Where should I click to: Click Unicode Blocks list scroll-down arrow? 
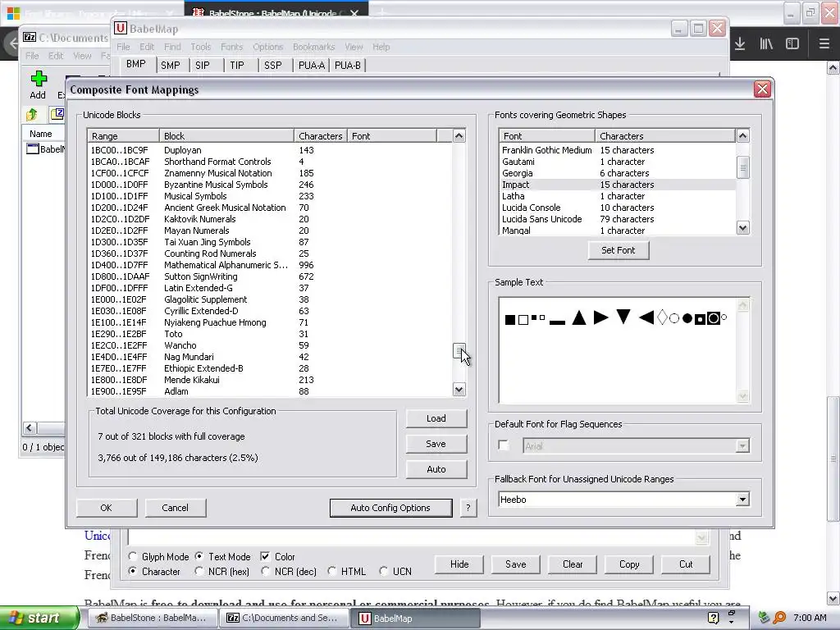pos(459,390)
